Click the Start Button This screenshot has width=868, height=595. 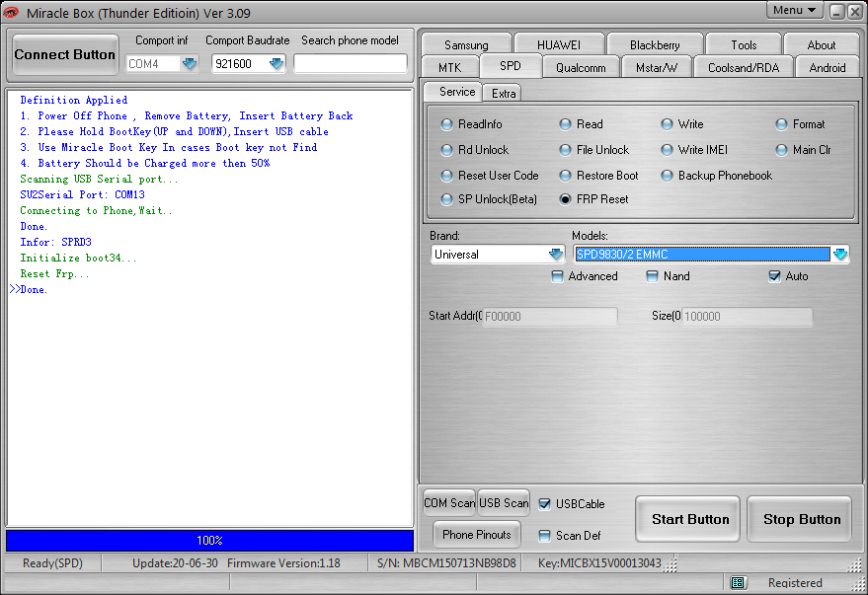click(x=688, y=519)
